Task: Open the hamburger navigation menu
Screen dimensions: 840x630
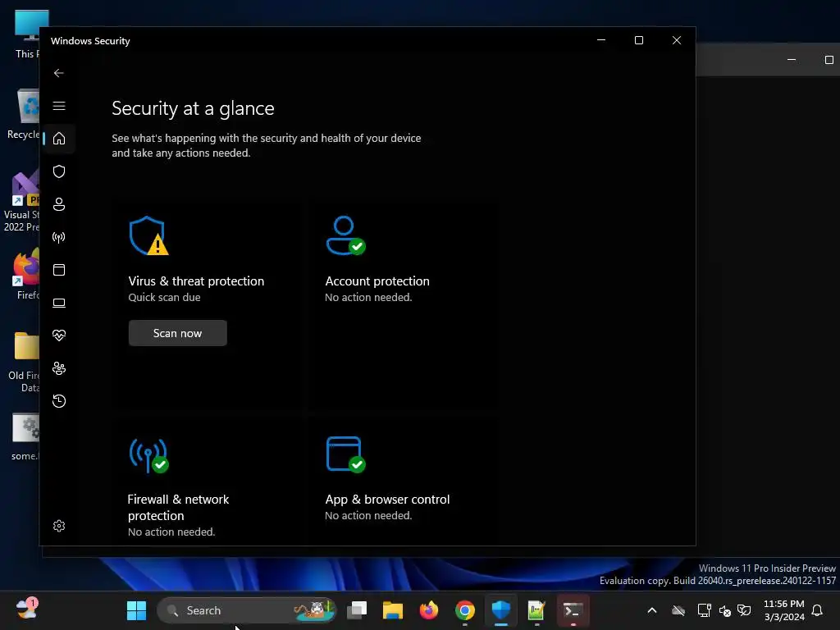Action: tap(59, 106)
